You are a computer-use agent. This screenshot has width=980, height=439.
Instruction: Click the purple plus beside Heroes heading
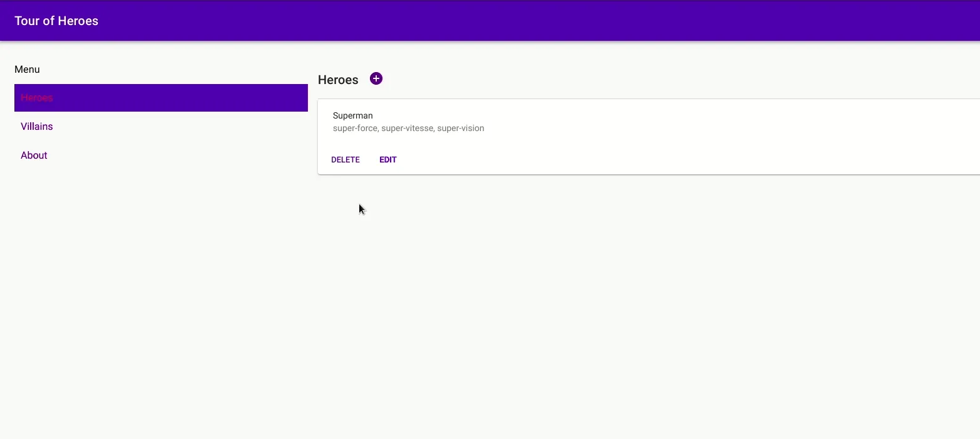pyautogui.click(x=376, y=78)
